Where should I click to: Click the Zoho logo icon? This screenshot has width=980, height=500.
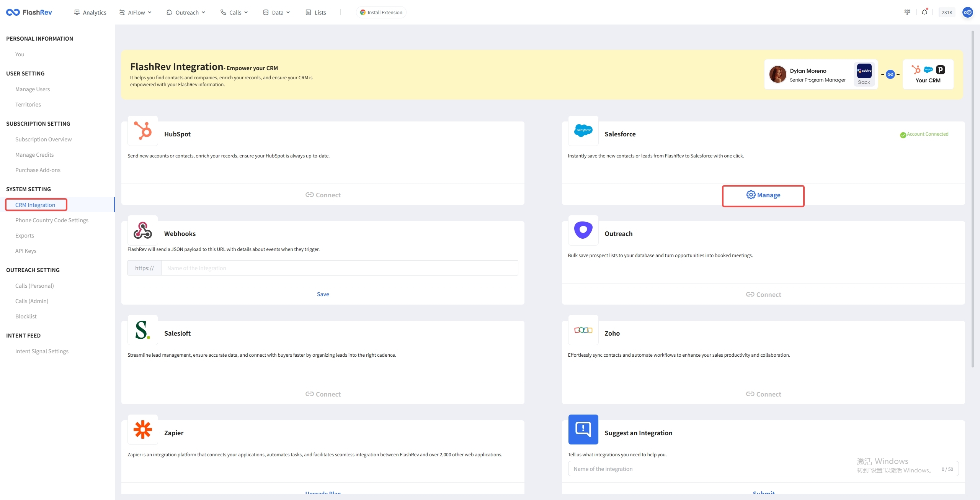(x=583, y=330)
